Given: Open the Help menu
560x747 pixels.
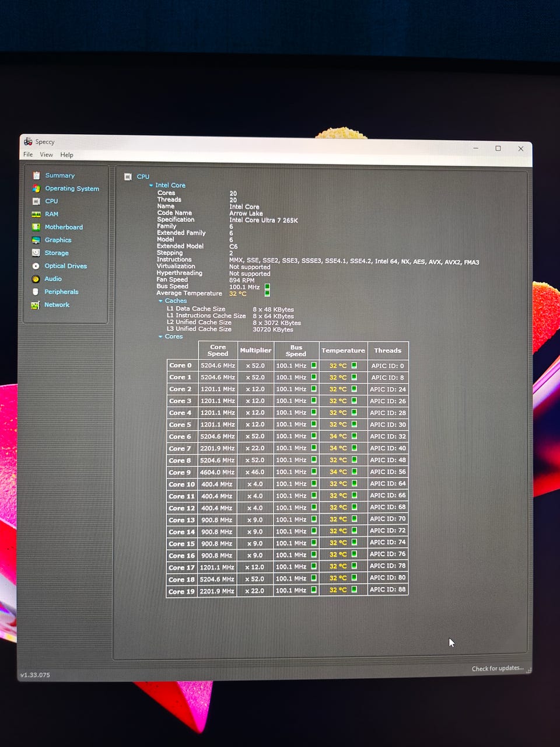Looking at the screenshot, I should (x=66, y=155).
